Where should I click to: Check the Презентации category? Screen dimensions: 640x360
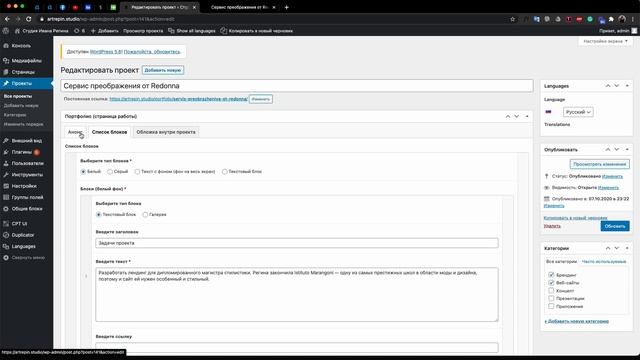pyautogui.click(x=551, y=298)
